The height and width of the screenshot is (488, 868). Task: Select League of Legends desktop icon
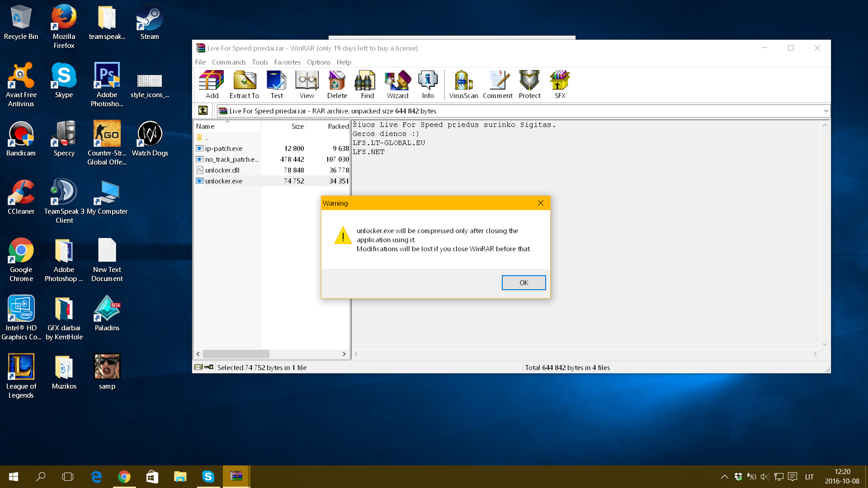pos(21,376)
